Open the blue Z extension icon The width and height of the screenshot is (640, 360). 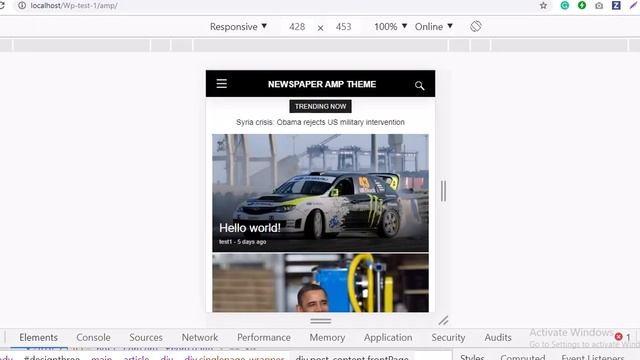(x=616, y=5)
